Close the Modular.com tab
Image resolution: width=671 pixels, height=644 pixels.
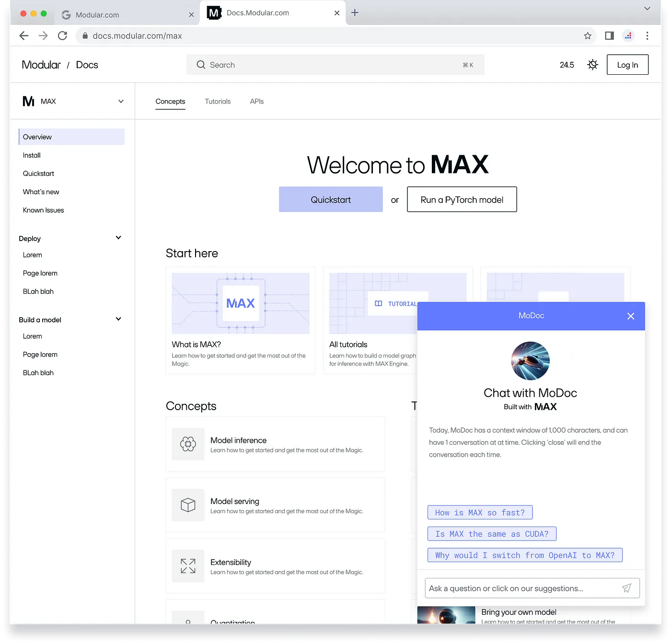[x=191, y=15]
